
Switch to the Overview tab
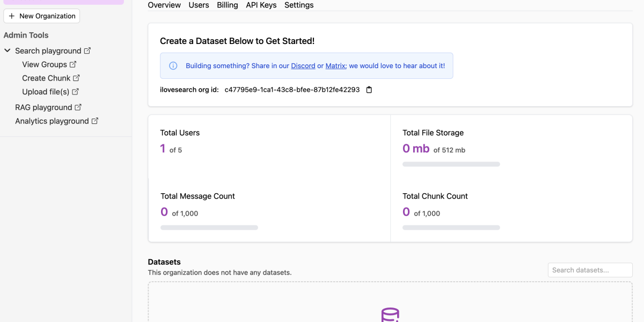[x=164, y=5]
